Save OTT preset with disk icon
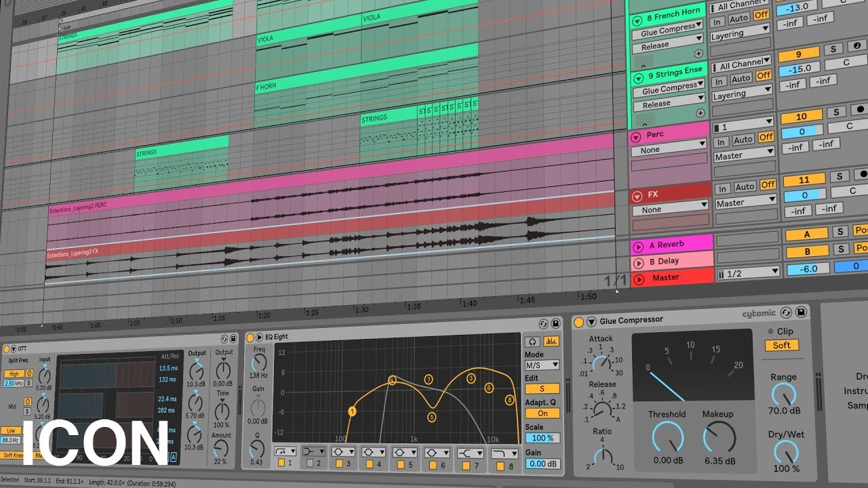 [234, 338]
